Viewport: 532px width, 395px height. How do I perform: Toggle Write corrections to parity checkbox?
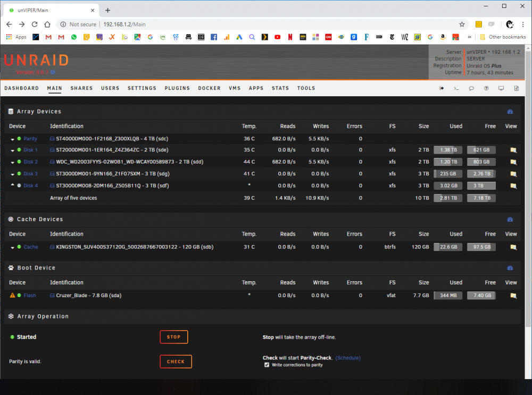267,365
